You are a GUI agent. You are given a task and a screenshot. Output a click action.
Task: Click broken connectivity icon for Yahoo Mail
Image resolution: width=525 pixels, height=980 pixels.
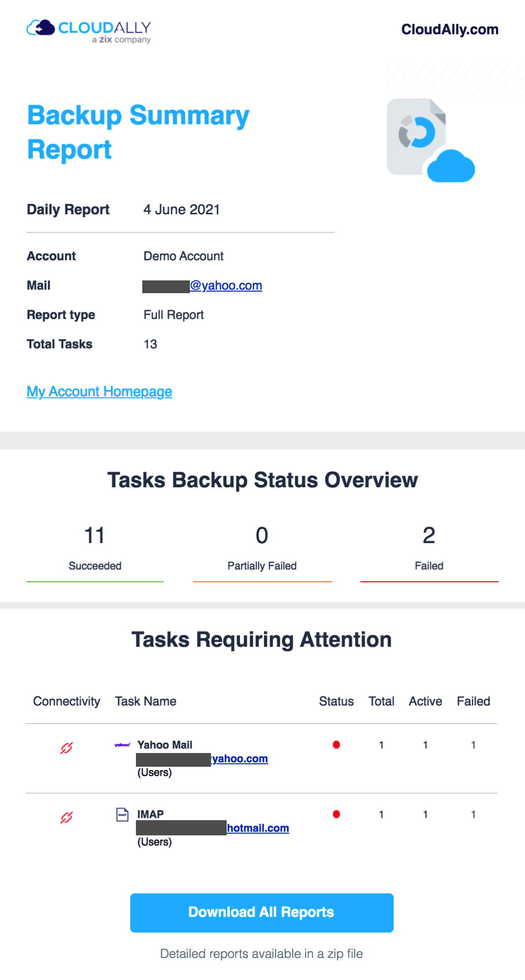click(67, 748)
